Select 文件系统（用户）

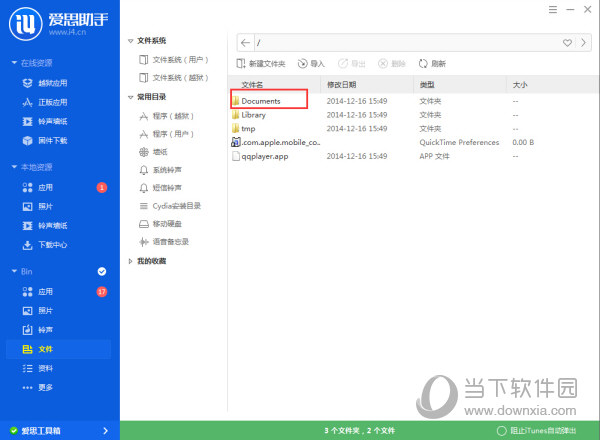(174, 60)
